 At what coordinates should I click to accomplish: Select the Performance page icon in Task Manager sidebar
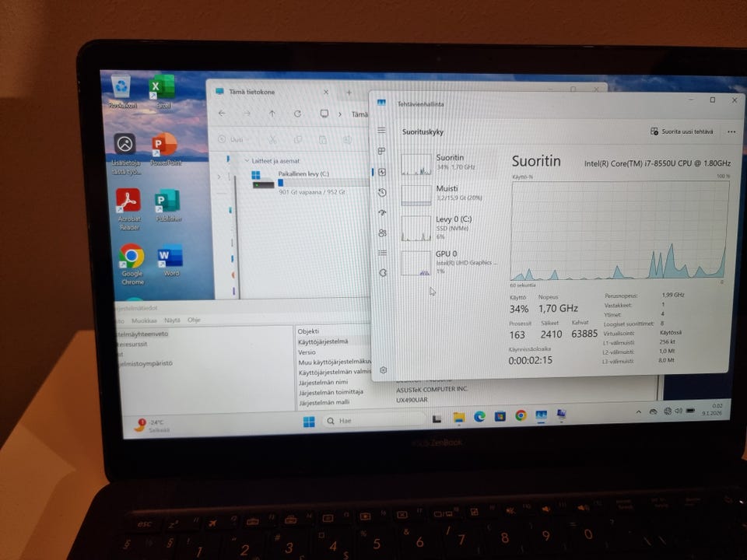(382, 172)
